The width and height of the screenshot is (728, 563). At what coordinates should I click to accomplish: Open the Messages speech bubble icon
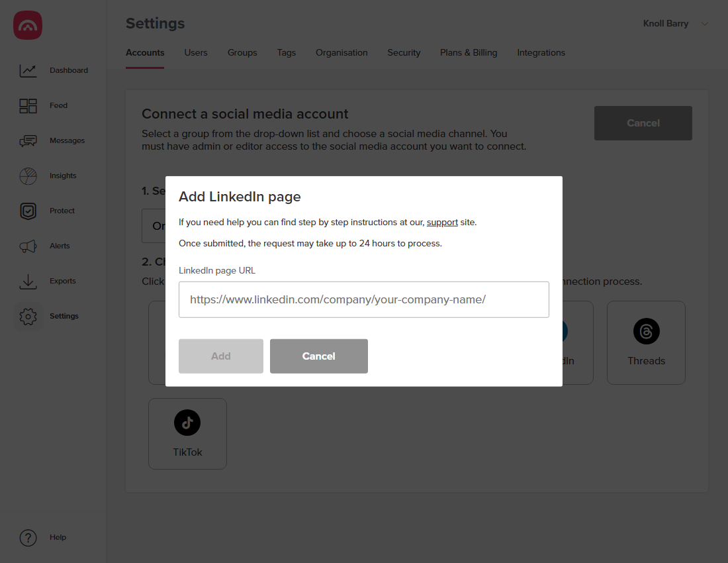[28, 140]
